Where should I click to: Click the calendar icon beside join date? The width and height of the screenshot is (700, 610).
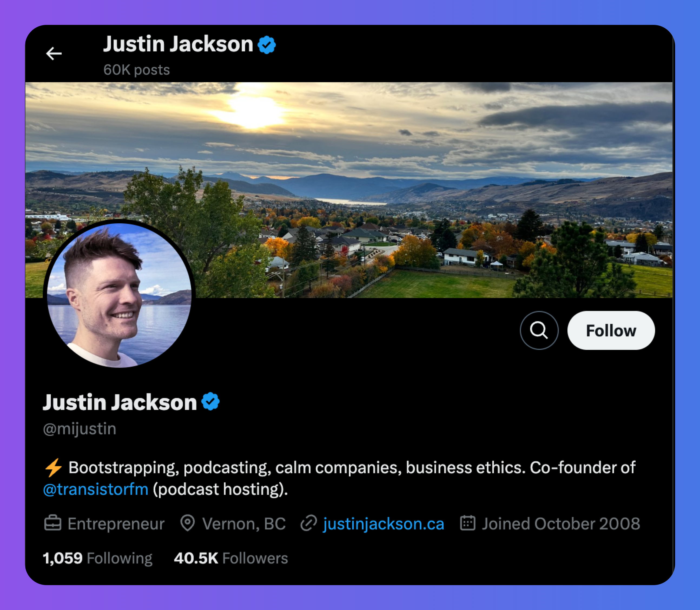pos(467,523)
